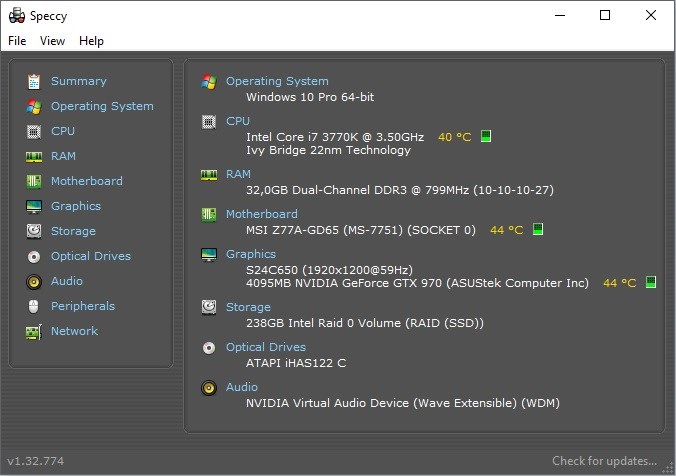Click the 238GB Intel Raid 0 Volume text

365,323
